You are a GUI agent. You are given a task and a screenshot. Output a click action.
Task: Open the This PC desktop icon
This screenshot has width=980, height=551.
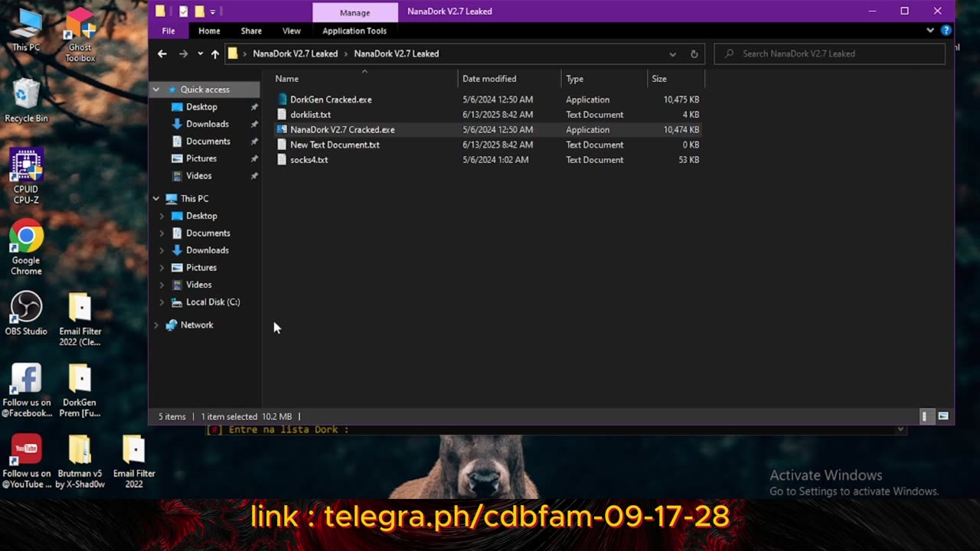[25, 31]
